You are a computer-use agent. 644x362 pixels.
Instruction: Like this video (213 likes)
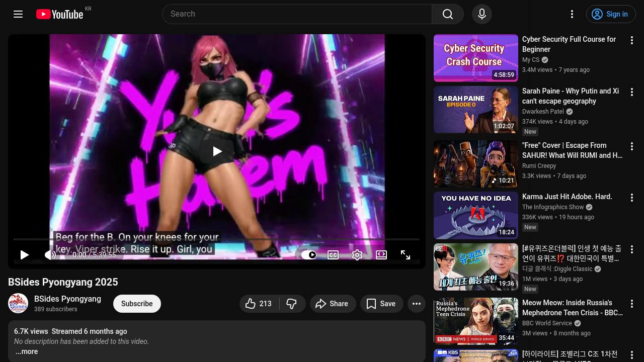pos(259,304)
